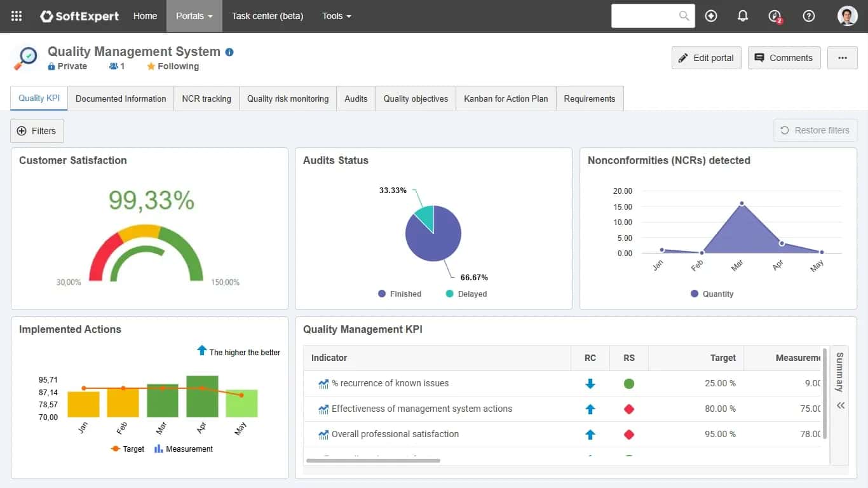Toggle the Quantity legend in NCR chart
The width and height of the screenshot is (868, 488).
point(712,294)
